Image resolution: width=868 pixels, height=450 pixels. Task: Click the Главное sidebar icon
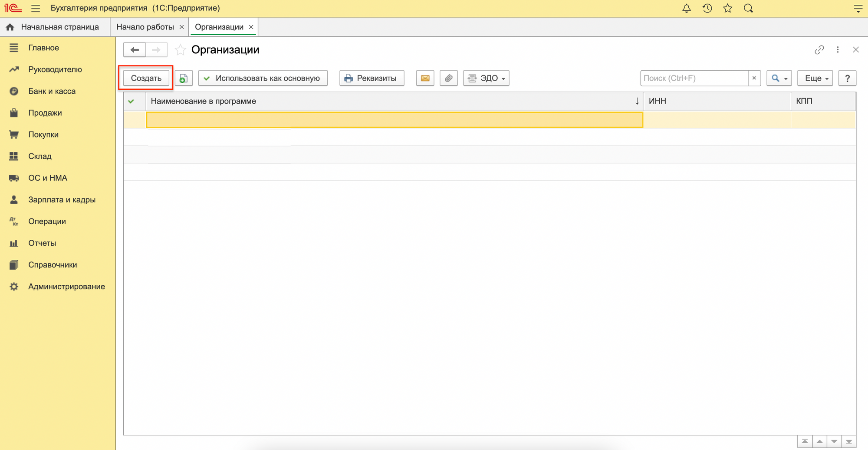point(14,48)
